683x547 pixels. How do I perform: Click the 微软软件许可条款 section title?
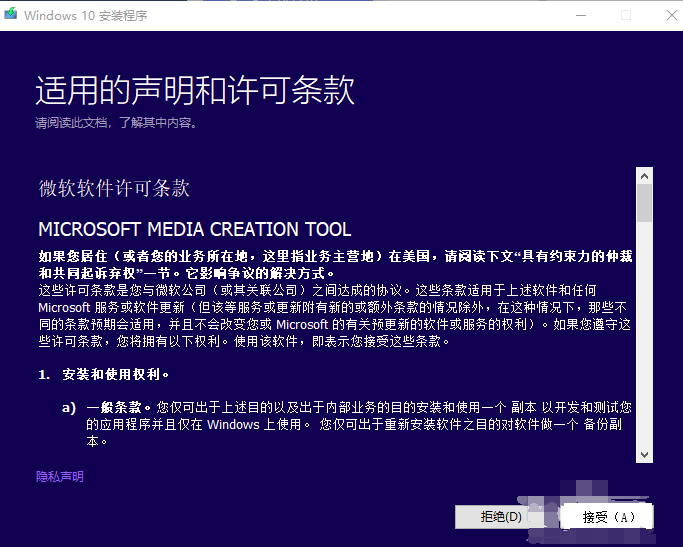point(114,189)
